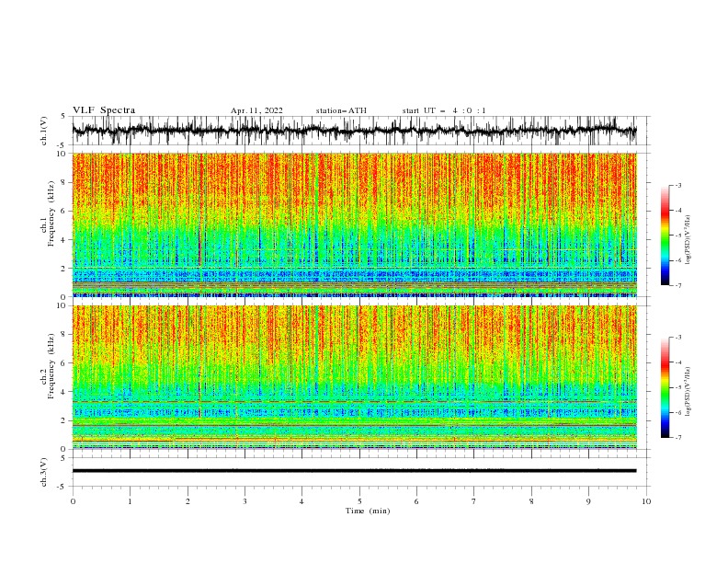Click the ch.3 waveform trace
This screenshot has height=563, width=728.
[x=354, y=471]
